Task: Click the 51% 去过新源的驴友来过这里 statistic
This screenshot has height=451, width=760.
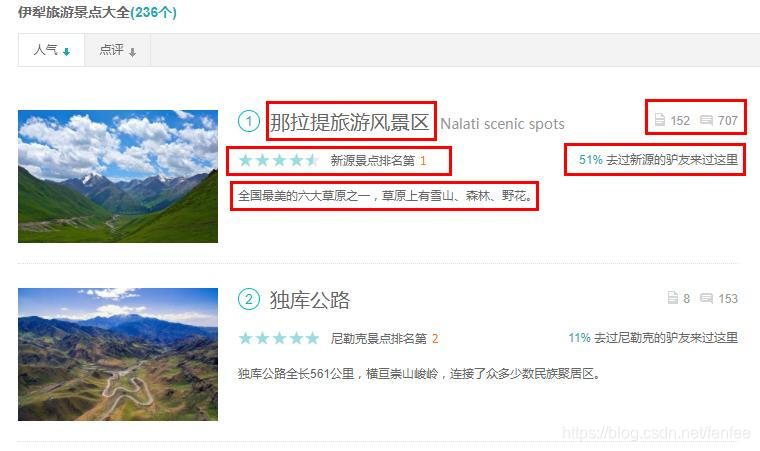Action: tap(658, 160)
